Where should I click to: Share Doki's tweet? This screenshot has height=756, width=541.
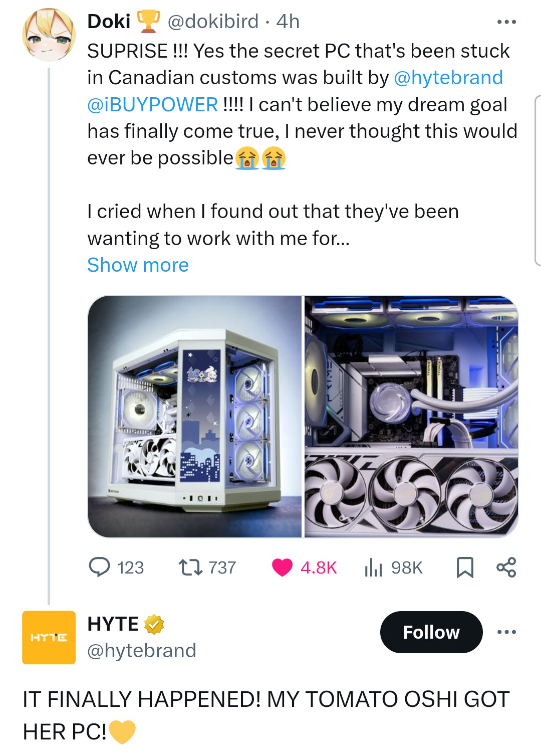(506, 568)
